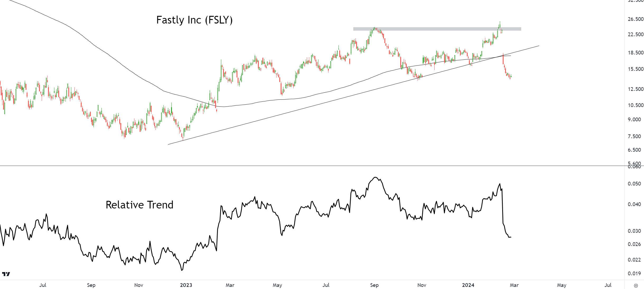
Task: Click the TradingView logo icon
Action: point(6,274)
